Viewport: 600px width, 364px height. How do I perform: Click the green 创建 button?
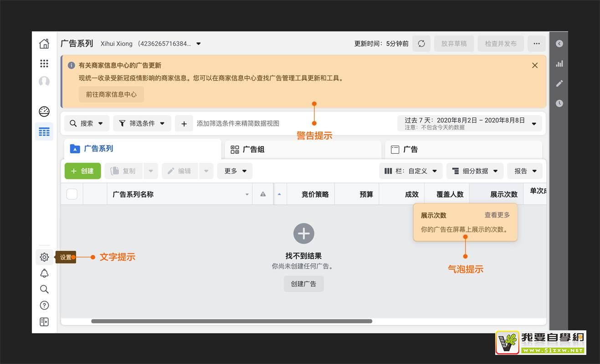[x=82, y=171]
